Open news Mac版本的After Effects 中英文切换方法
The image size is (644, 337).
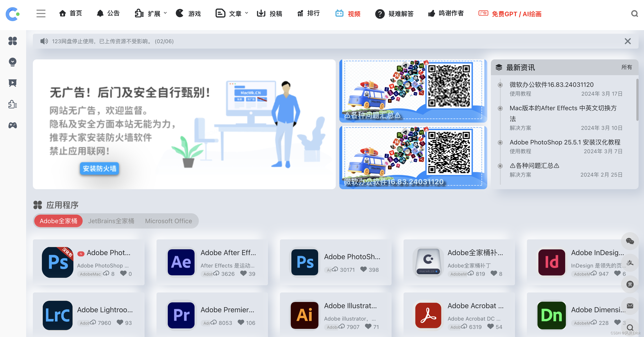pos(563,113)
